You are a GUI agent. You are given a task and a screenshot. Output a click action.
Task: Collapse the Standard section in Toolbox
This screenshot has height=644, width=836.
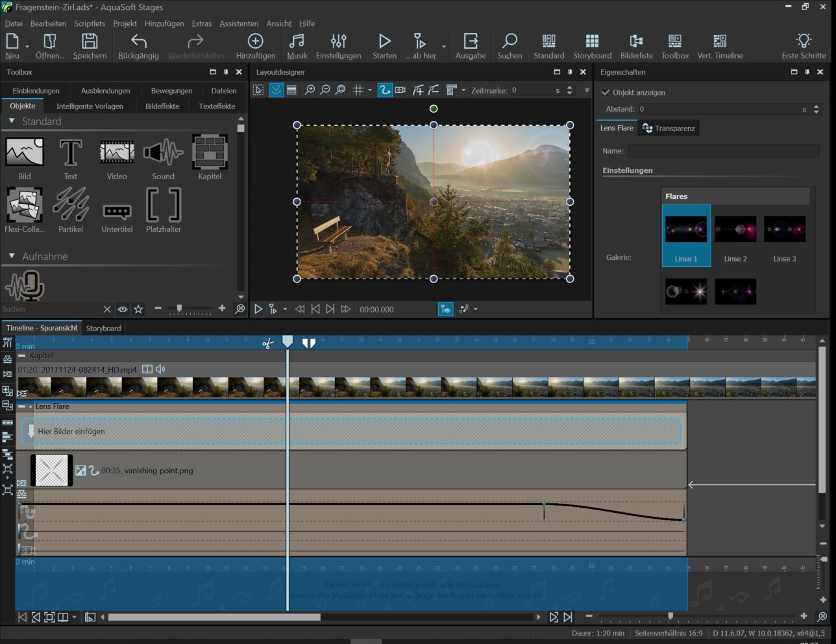pyautogui.click(x=12, y=121)
